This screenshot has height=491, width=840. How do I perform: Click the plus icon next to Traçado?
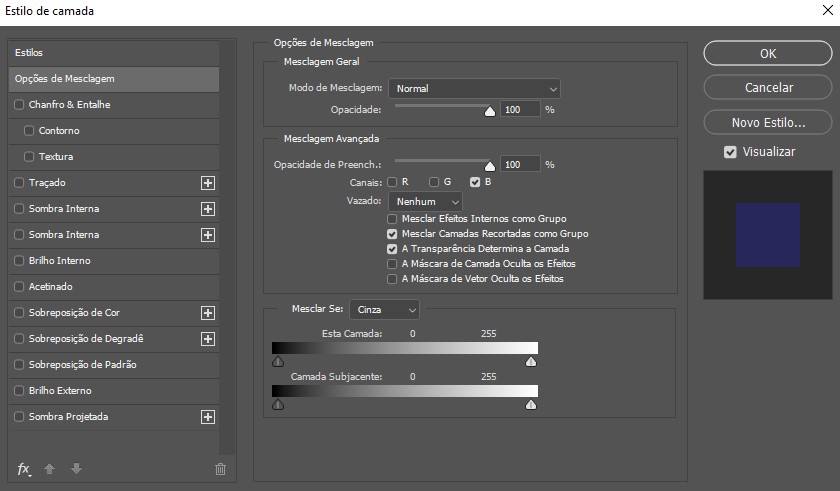coord(208,183)
